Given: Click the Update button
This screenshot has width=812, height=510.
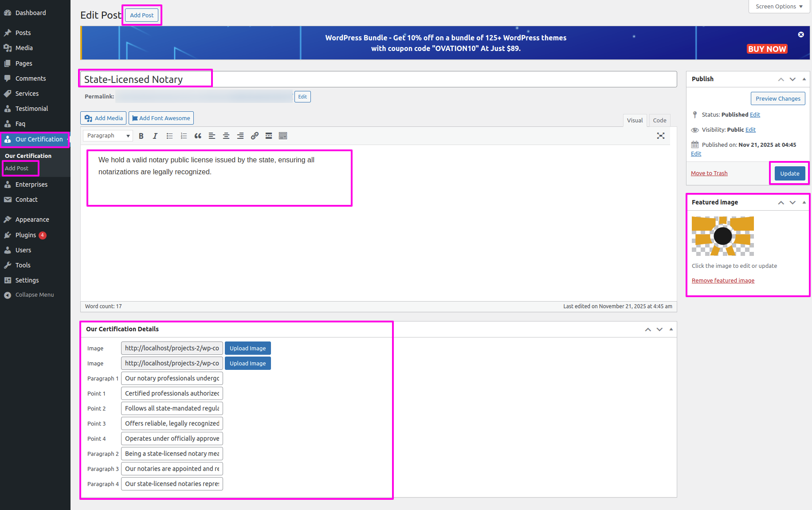Looking at the screenshot, I should (x=789, y=173).
